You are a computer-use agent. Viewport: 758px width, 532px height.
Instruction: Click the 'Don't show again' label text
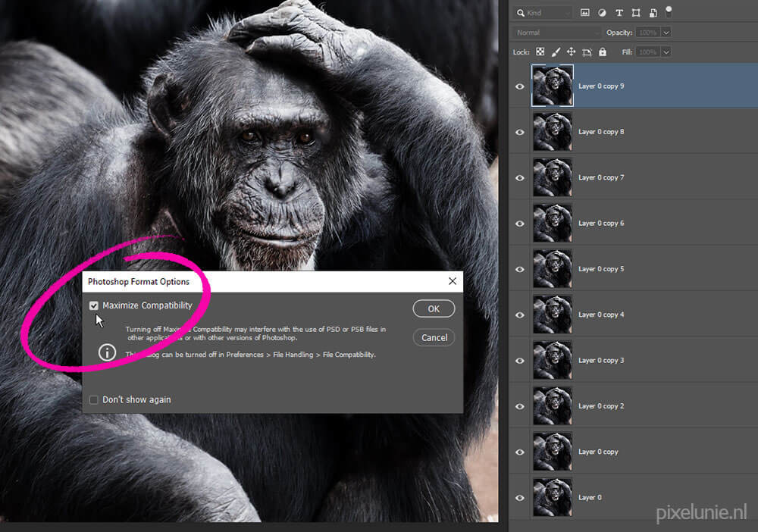(136, 399)
